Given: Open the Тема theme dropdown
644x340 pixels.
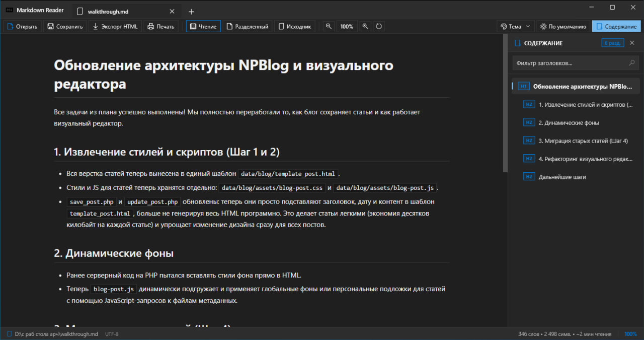Looking at the screenshot, I should [515, 27].
